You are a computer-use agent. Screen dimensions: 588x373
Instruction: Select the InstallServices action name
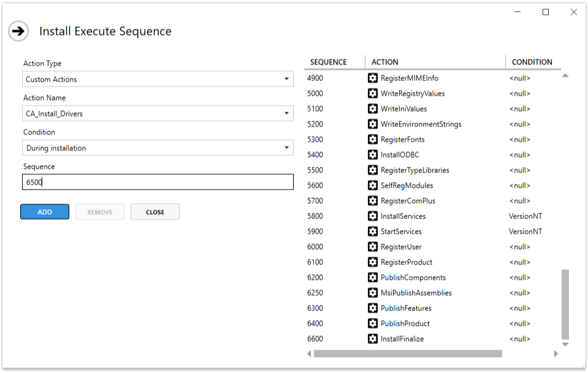[403, 216]
